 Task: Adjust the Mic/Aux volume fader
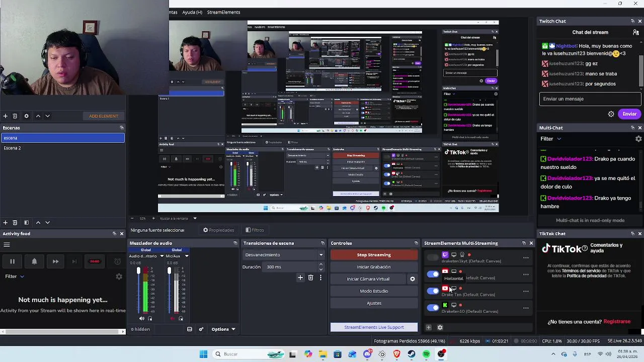169,271
